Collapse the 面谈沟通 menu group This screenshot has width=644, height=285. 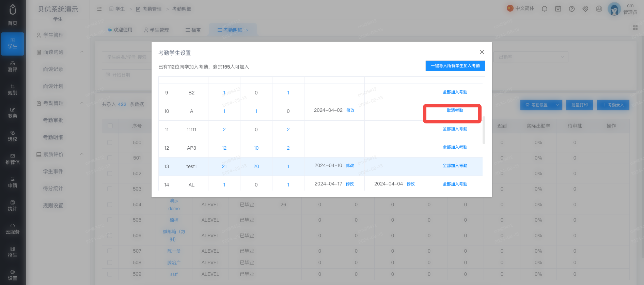82,52
